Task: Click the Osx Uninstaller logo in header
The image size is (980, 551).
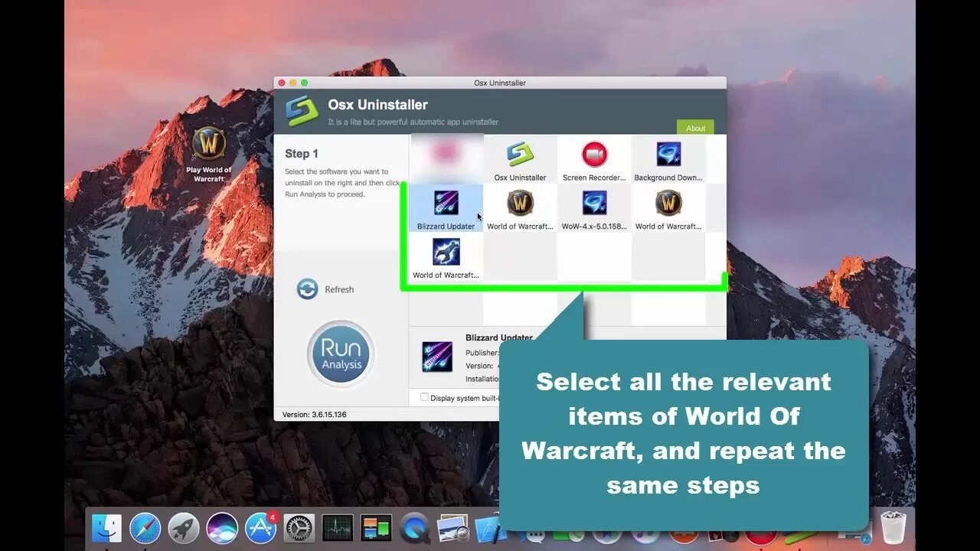Action: click(302, 111)
